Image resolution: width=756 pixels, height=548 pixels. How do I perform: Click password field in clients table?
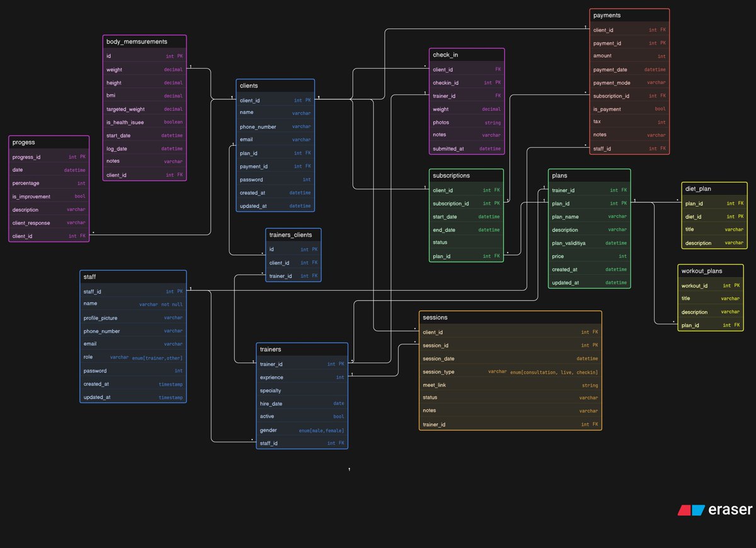tap(275, 180)
